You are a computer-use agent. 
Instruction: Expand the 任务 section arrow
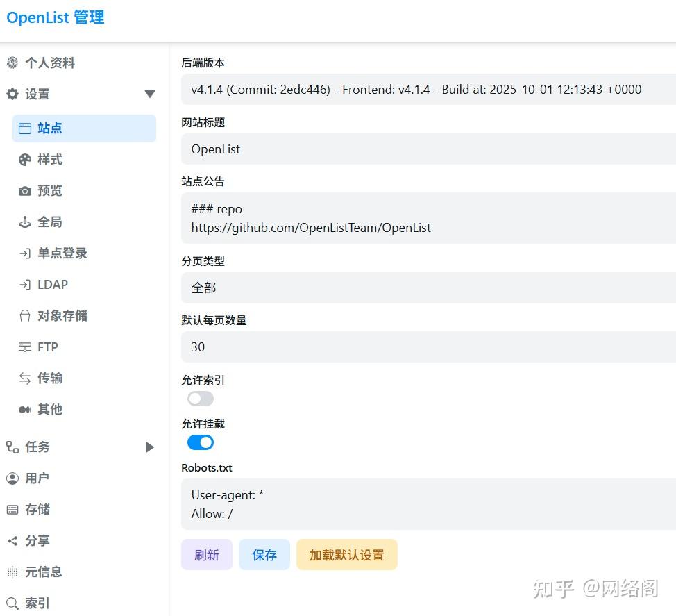coord(150,447)
